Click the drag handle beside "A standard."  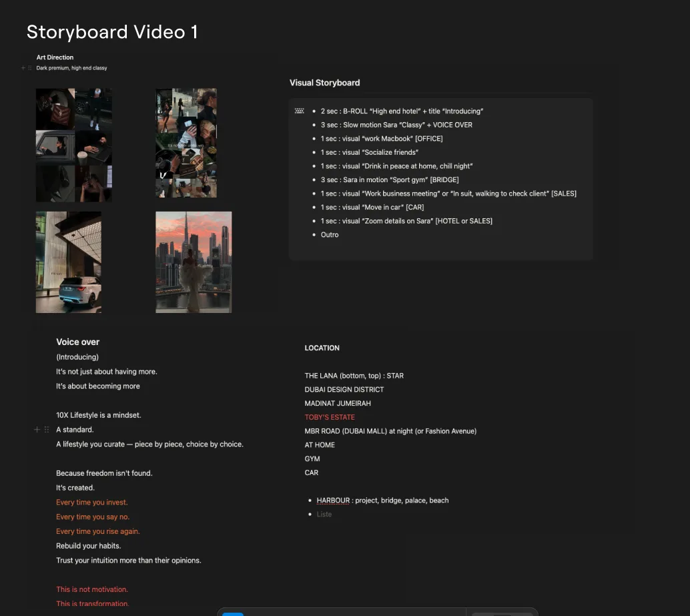[47, 430]
